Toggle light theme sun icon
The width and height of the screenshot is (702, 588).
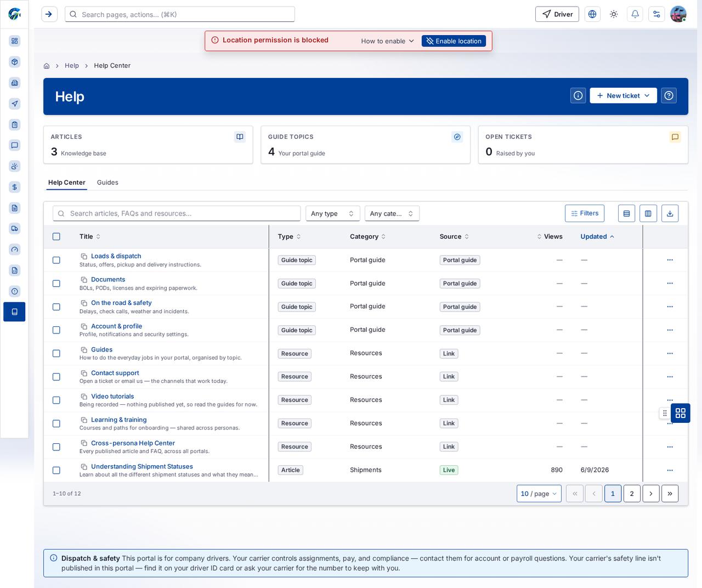click(x=614, y=14)
